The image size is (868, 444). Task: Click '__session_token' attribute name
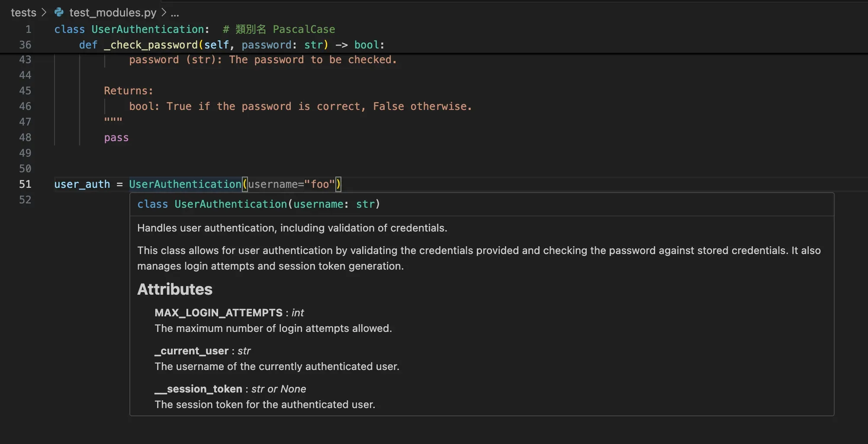point(198,389)
